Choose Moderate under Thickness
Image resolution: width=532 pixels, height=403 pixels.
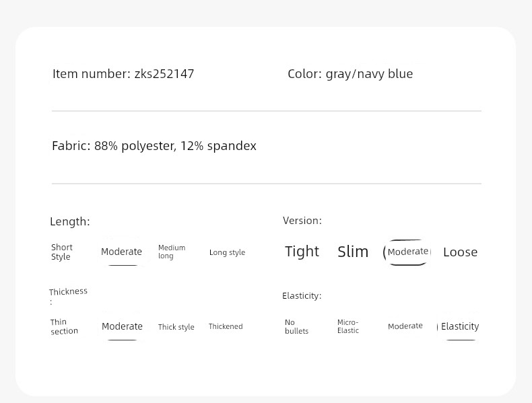click(122, 326)
